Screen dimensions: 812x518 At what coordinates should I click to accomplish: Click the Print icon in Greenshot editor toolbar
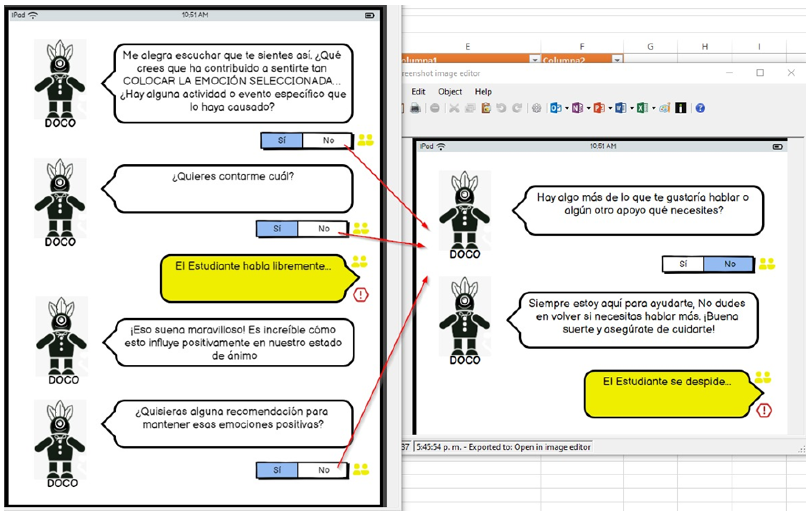pyautogui.click(x=415, y=108)
